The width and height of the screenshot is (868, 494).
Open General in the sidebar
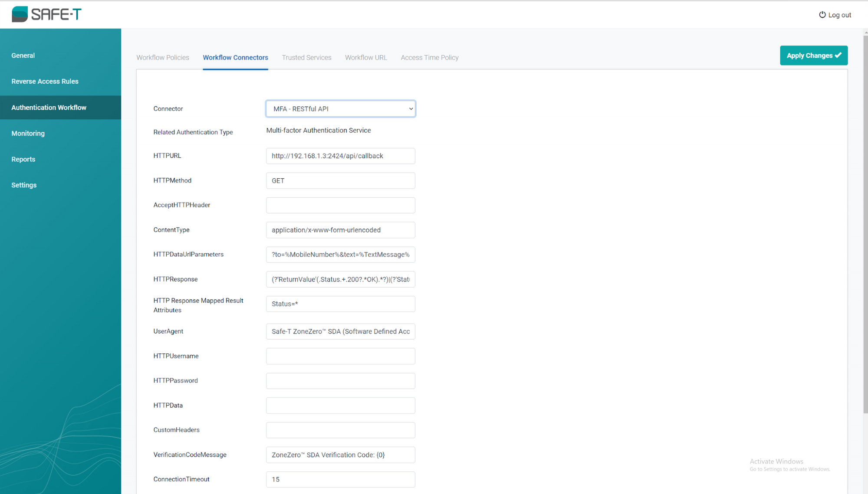pos(23,56)
